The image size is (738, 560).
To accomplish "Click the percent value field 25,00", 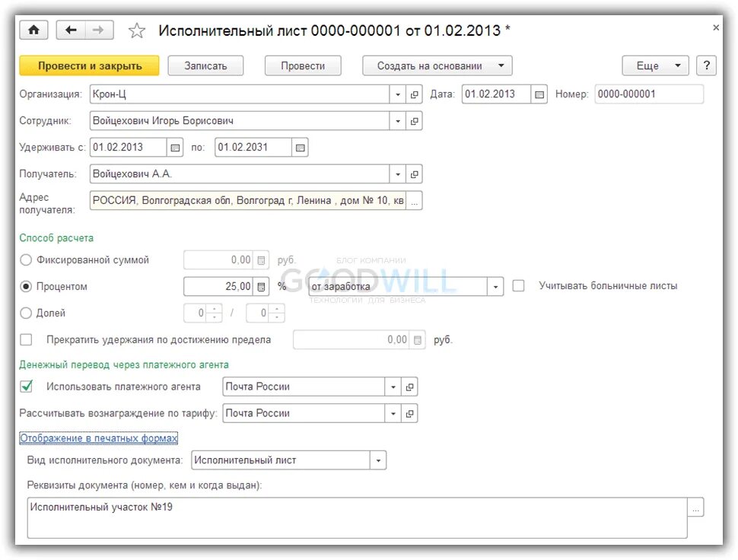I will click(x=218, y=286).
